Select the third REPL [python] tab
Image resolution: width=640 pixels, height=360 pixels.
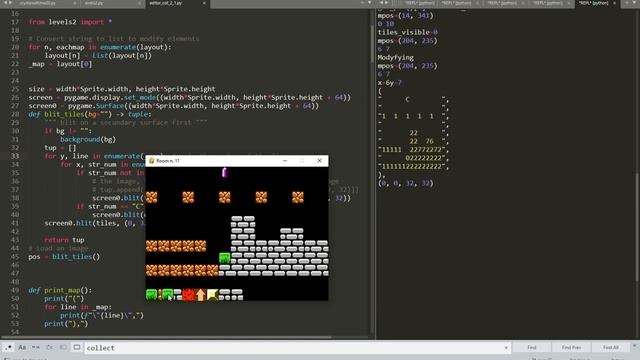[x=506, y=3]
